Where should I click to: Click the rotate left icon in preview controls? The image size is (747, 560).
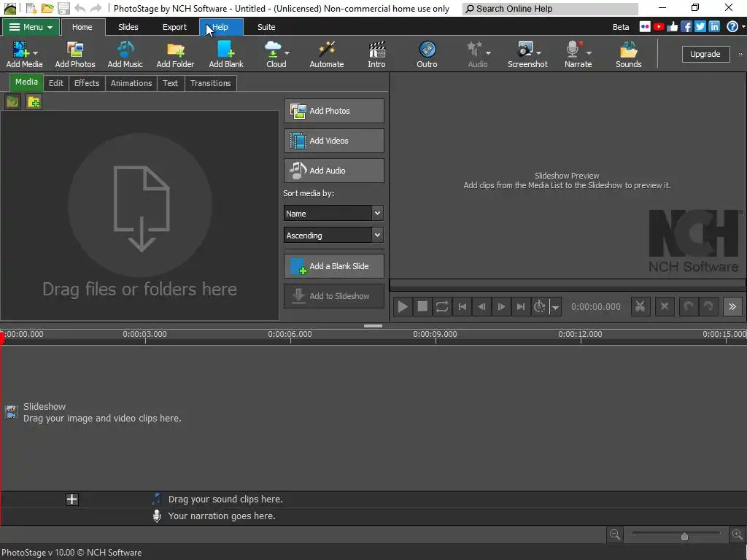click(689, 307)
